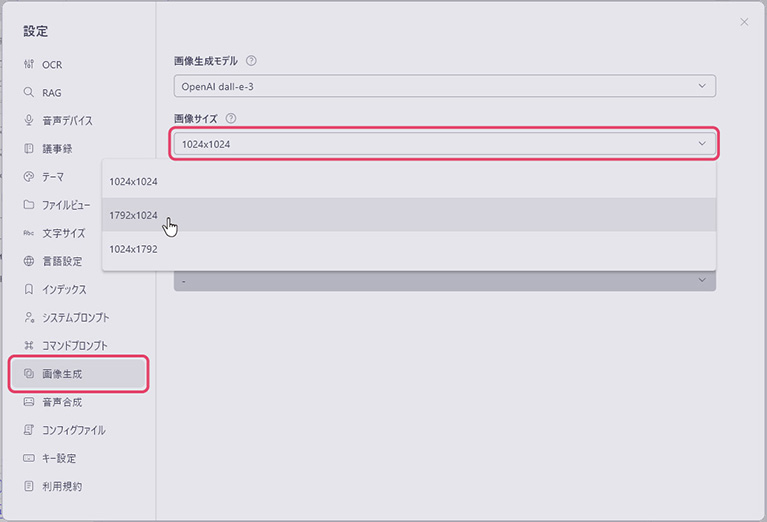Viewport: 767px width, 522px height.
Task: Click the キー設定 icon
Action: (29, 458)
